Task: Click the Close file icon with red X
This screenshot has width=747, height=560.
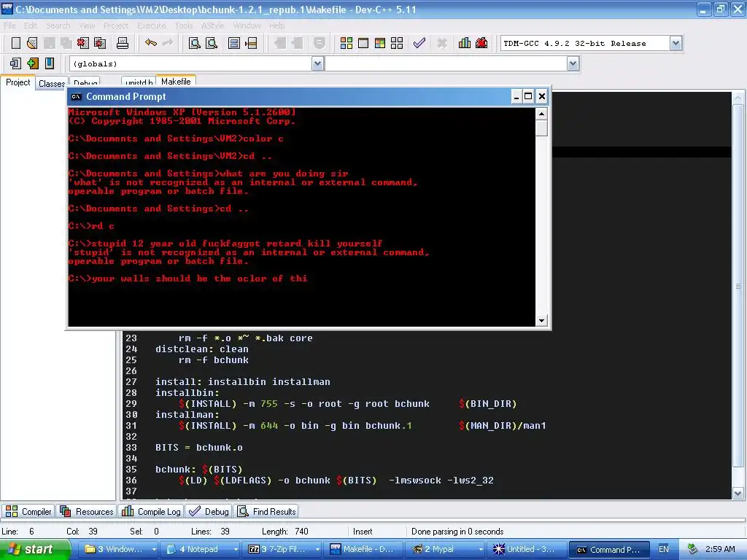Action: [x=83, y=43]
